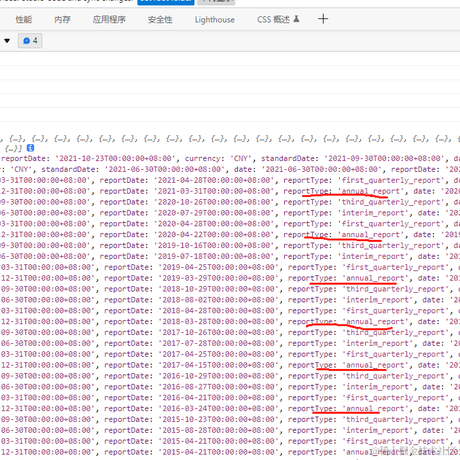The height and width of the screenshot is (460, 460).
Task: Click reportDate value '2021-04-28T00:00:00+08:00'
Action: [x=214, y=180]
